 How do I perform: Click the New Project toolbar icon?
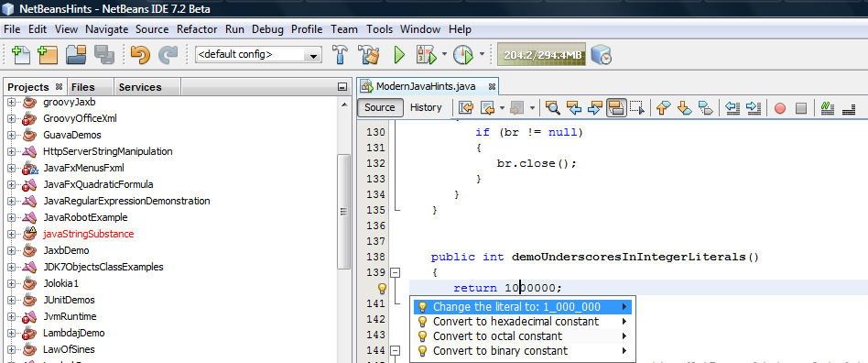[47, 54]
